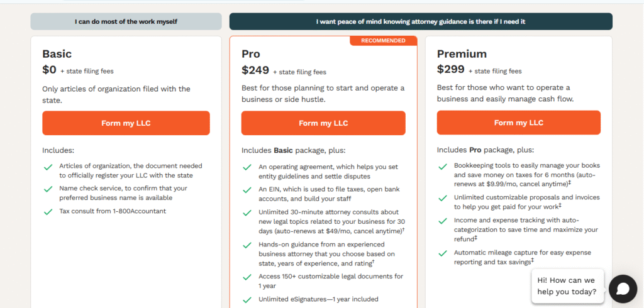Image resolution: width=644 pixels, height=308 pixels.
Task: Click checkmark beside Unlimited customizable proposals
Action: click(443, 198)
